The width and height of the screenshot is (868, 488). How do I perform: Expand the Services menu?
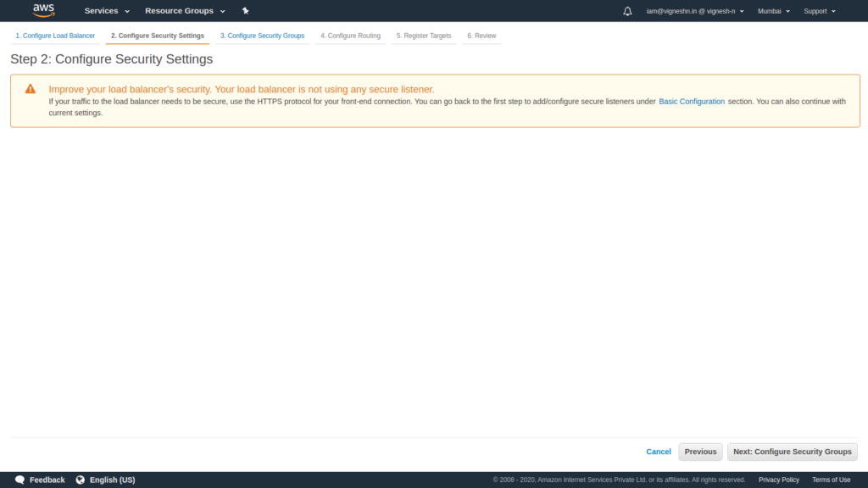(x=107, y=10)
